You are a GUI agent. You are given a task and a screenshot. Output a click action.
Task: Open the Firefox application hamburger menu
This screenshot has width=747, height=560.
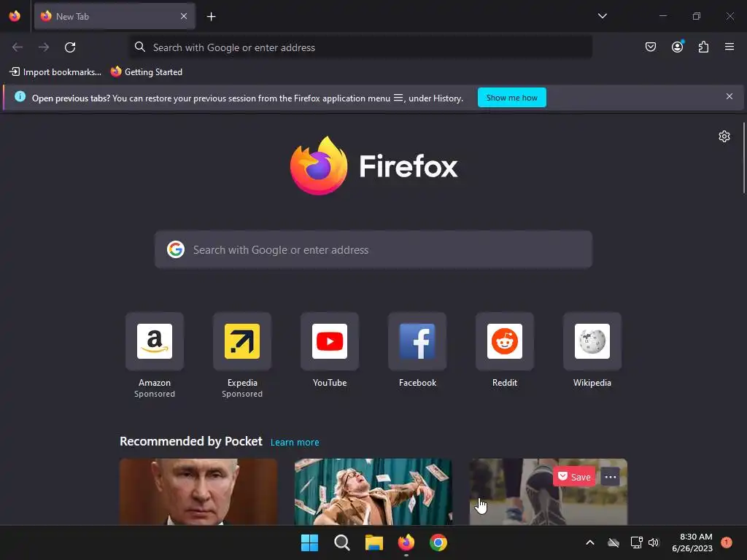tap(729, 47)
